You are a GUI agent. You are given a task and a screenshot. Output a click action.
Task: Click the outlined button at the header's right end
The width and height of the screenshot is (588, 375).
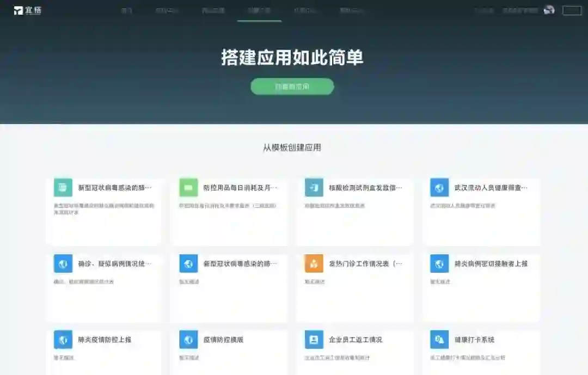pos(572,10)
